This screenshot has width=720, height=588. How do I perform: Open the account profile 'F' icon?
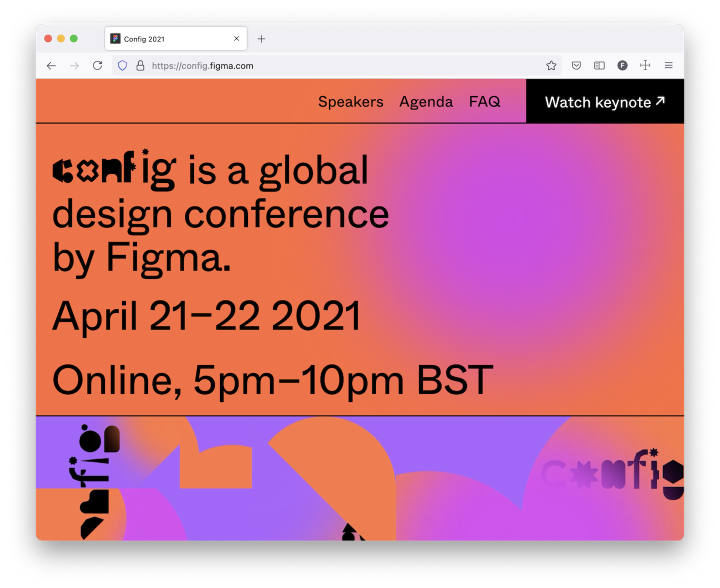(x=622, y=65)
